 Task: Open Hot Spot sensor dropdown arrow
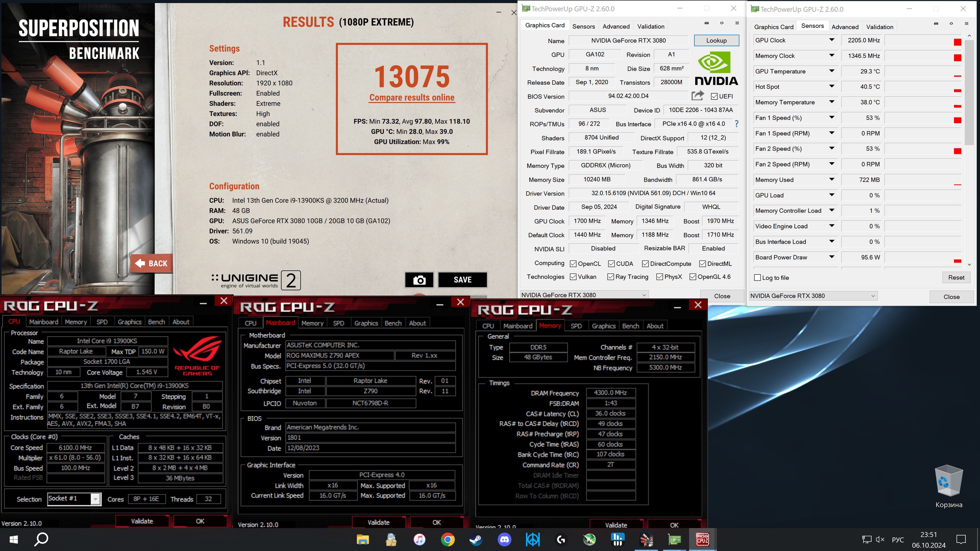tap(831, 86)
